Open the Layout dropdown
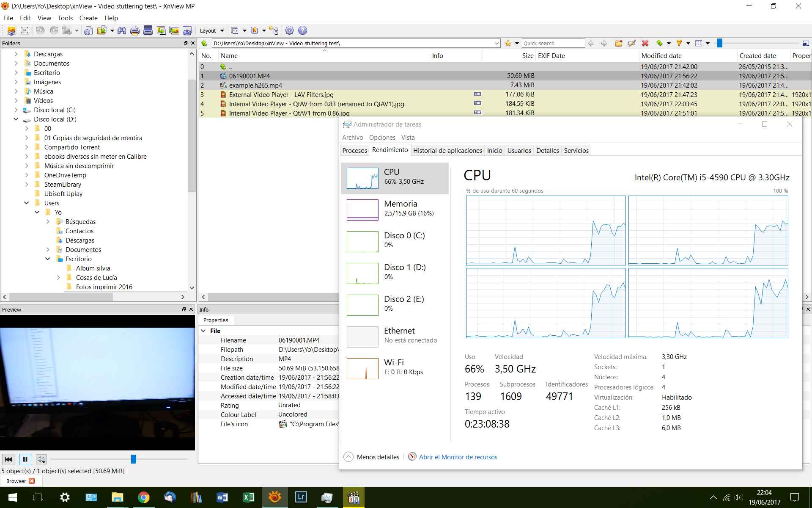The image size is (812, 508). 212,30
